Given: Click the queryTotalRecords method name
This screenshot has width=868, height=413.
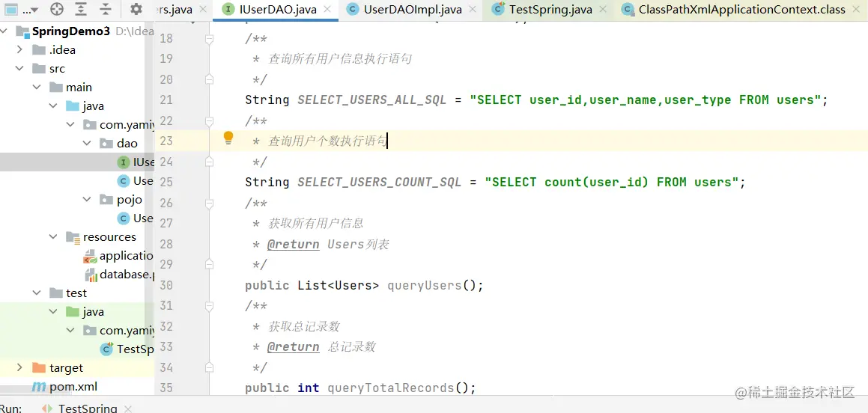Looking at the screenshot, I should coord(390,388).
